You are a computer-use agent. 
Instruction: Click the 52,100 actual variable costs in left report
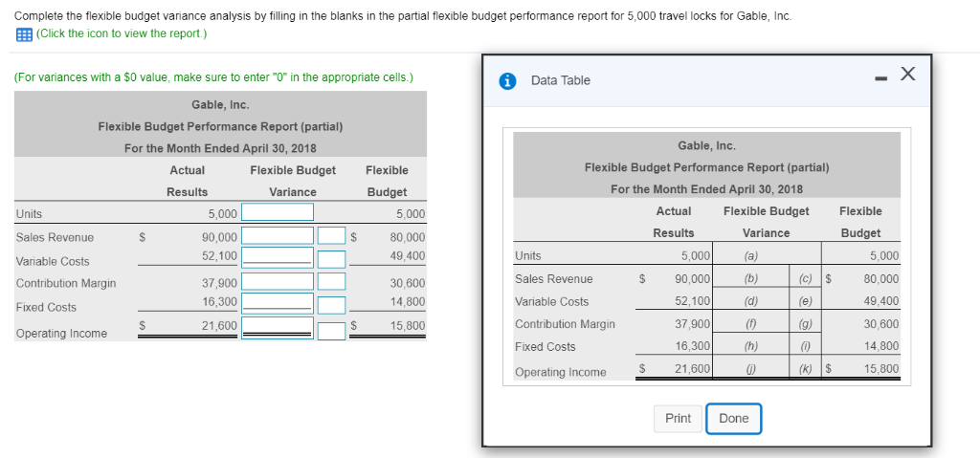(x=219, y=255)
